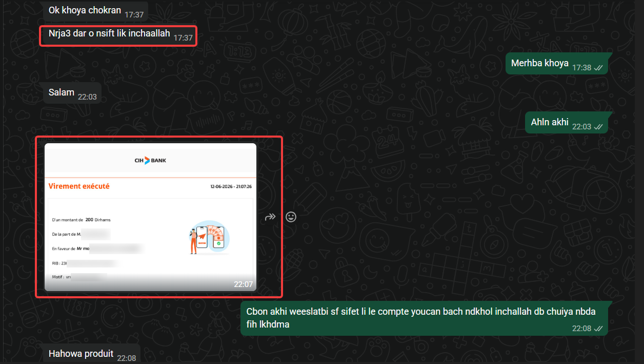Screen dimensions: 644x364
Task: Click read receipt ticks on "Ahln akhi"
Action: (598, 126)
